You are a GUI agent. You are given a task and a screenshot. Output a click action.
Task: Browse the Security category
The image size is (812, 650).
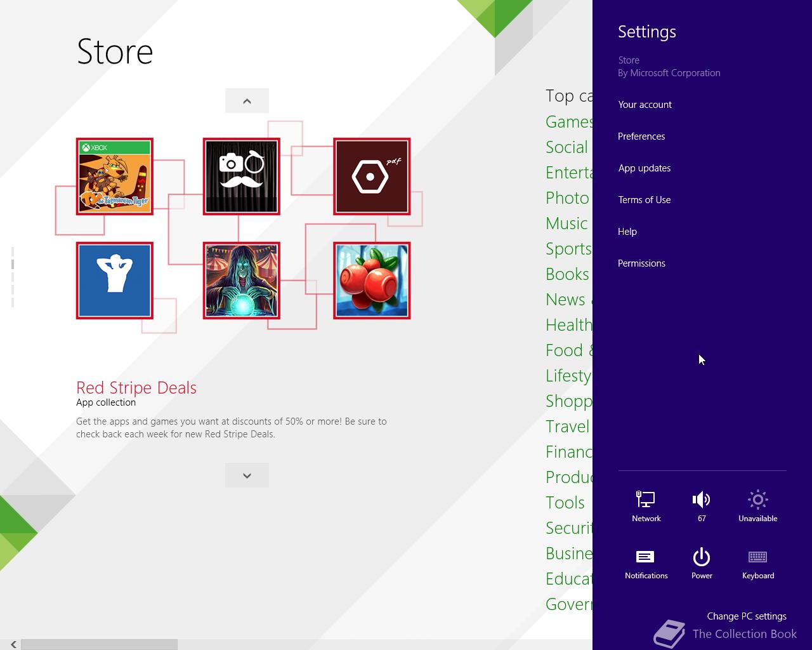click(x=569, y=528)
